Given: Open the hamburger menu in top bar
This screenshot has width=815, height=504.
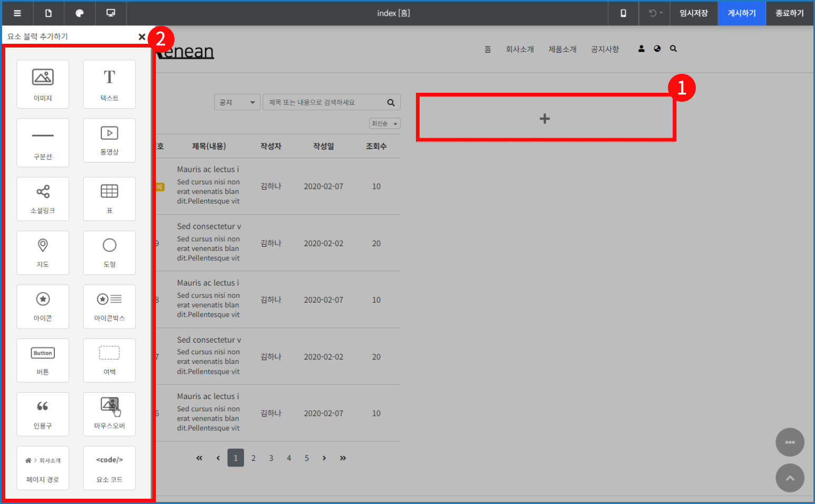Looking at the screenshot, I should tap(17, 13).
